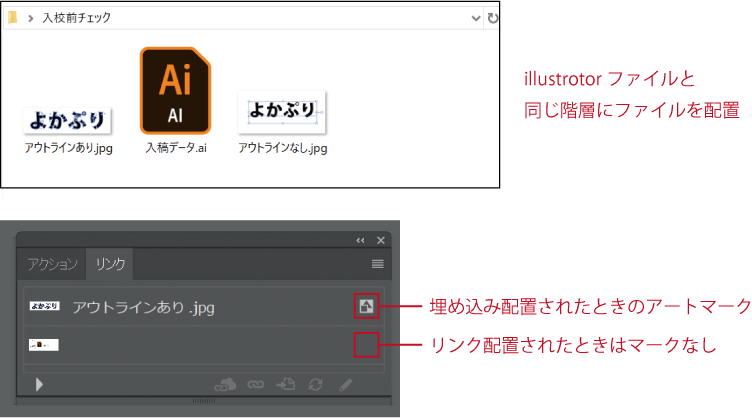Select the アウトラインあり.jpg thumbnail in the folder

click(68, 121)
